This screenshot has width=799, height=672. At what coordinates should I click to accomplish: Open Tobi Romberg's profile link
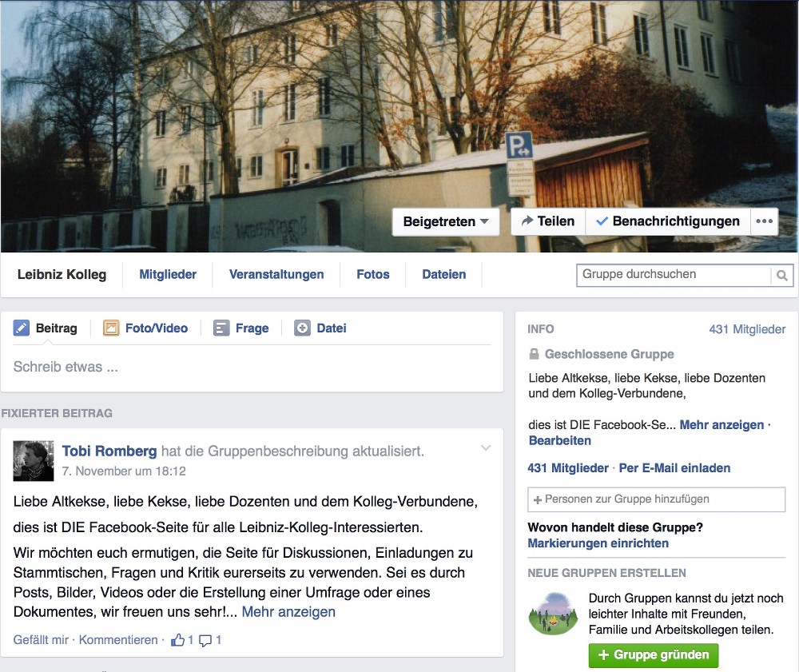click(109, 451)
